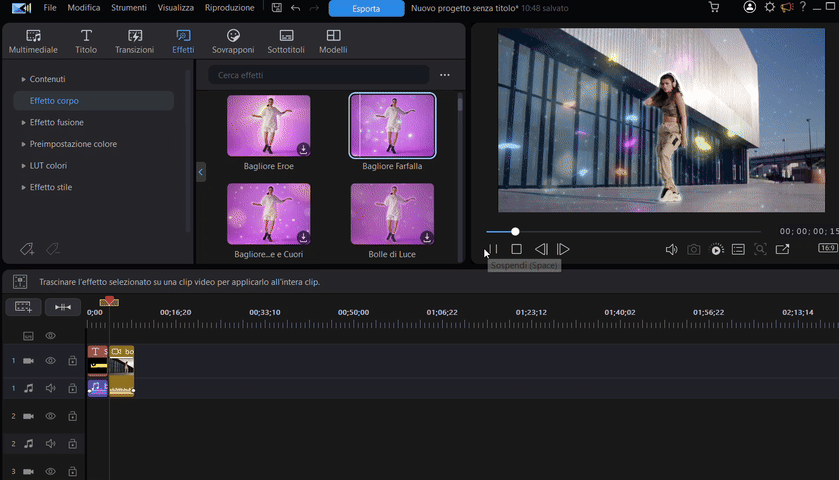Click the preview zoom fit icon
Viewport: 839px width, 480px height.
[x=760, y=249]
